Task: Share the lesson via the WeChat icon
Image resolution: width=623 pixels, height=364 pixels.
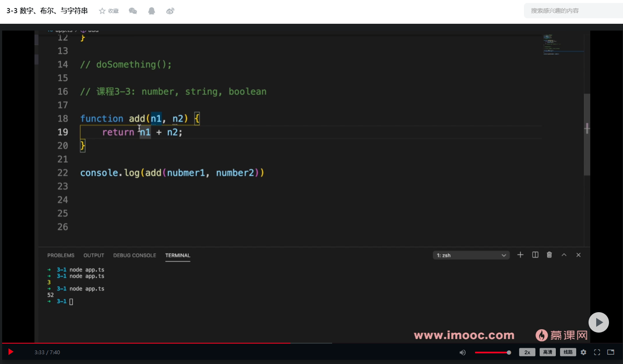Action: pos(133,11)
